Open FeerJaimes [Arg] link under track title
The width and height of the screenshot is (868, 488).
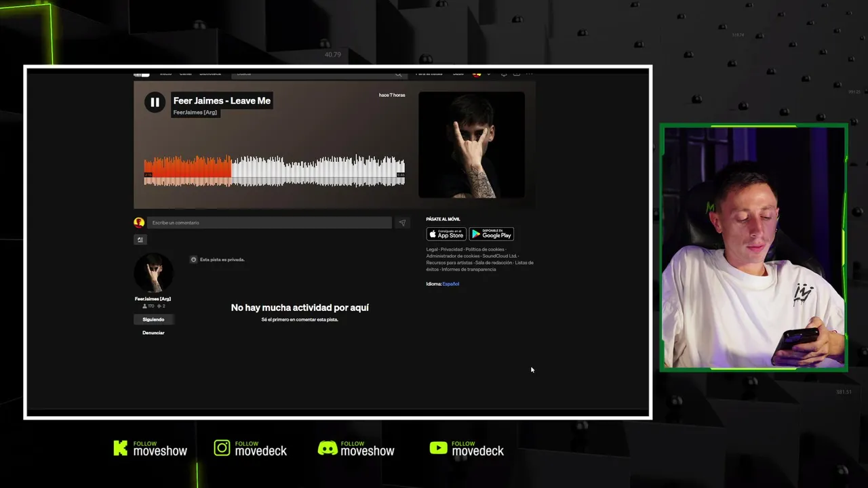pos(195,113)
